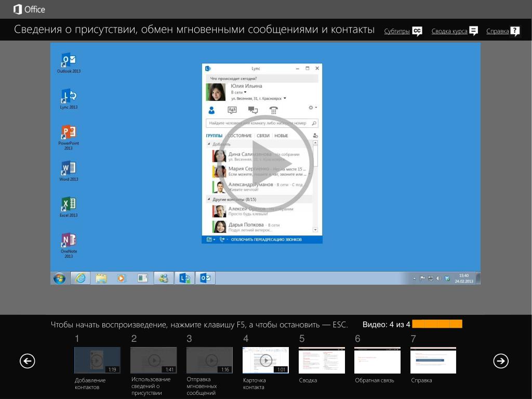Go to next slide with right arrow
The height and width of the screenshot is (399, 532).
[501, 361]
